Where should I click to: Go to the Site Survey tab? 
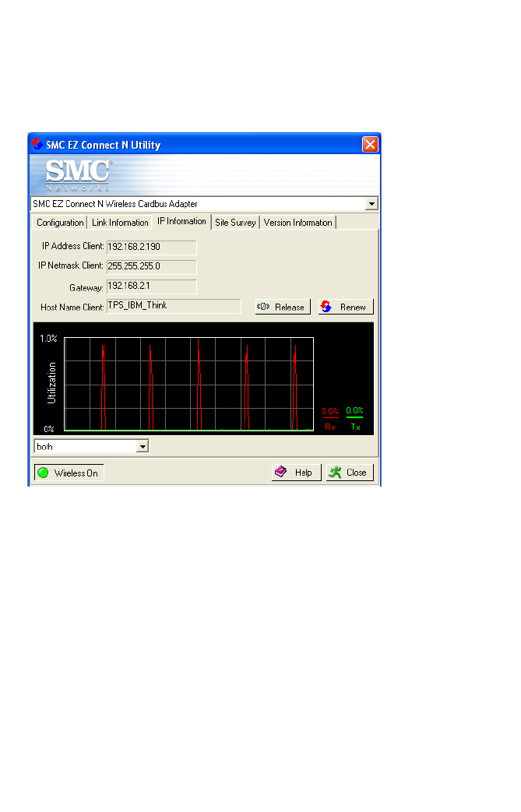235,223
